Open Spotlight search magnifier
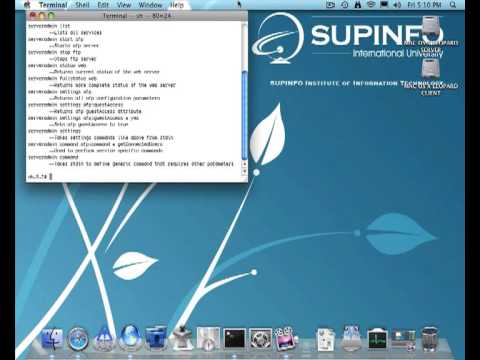 coord(453,5)
